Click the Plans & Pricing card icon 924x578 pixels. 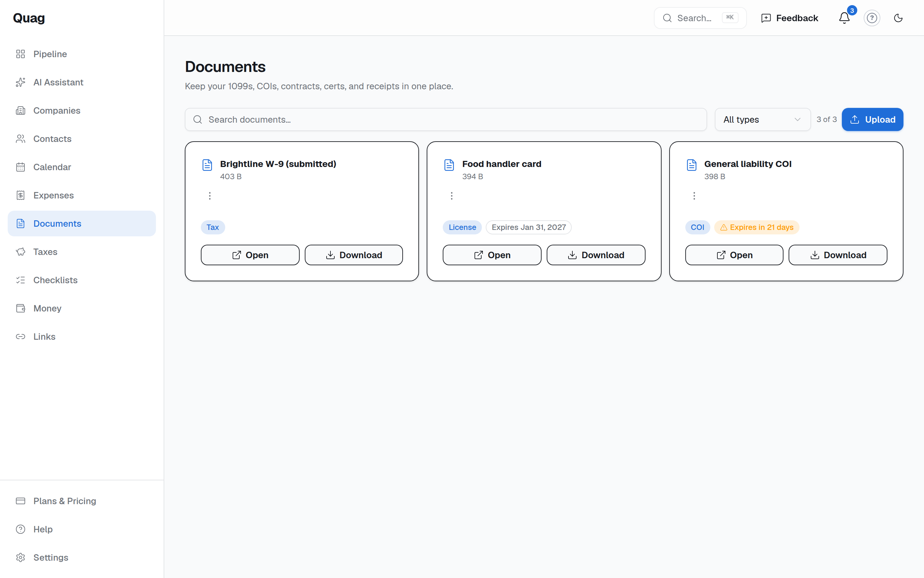point(21,501)
